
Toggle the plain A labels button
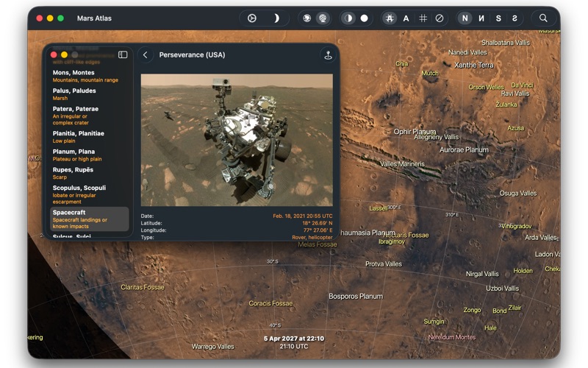[406, 18]
